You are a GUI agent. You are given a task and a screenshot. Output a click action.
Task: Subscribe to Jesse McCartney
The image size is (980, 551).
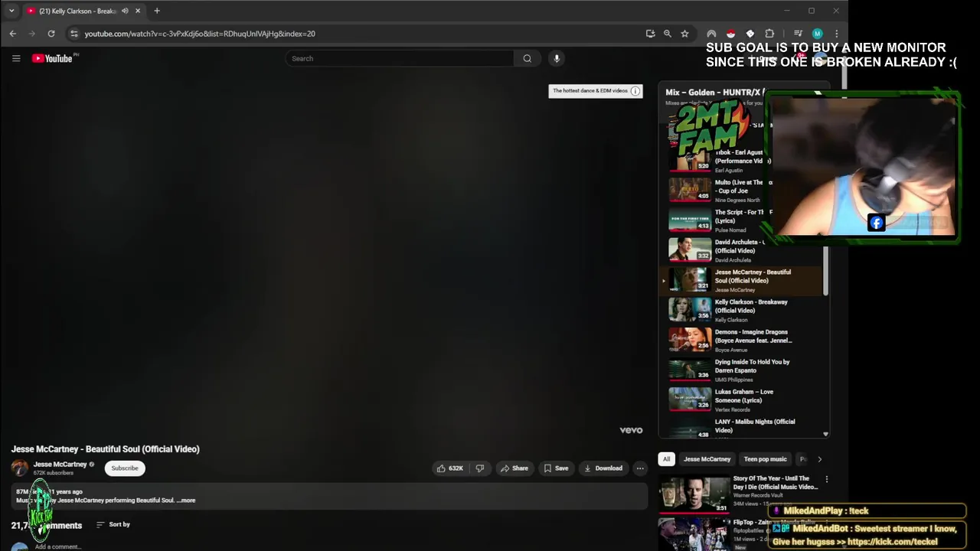click(125, 468)
